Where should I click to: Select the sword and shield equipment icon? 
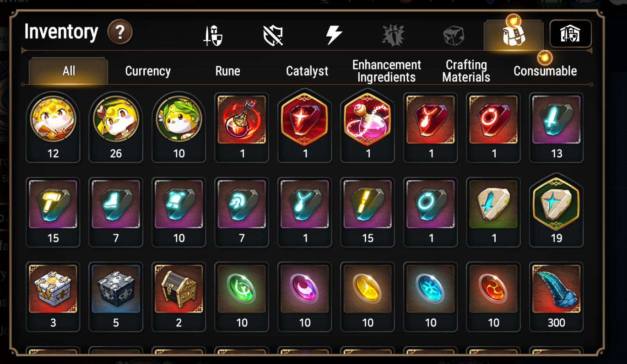[213, 36]
